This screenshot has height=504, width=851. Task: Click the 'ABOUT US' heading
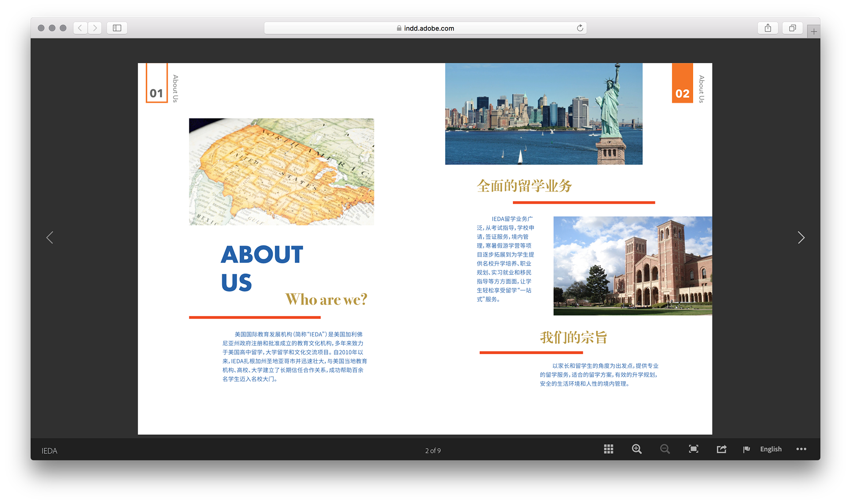tap(262, 269)
